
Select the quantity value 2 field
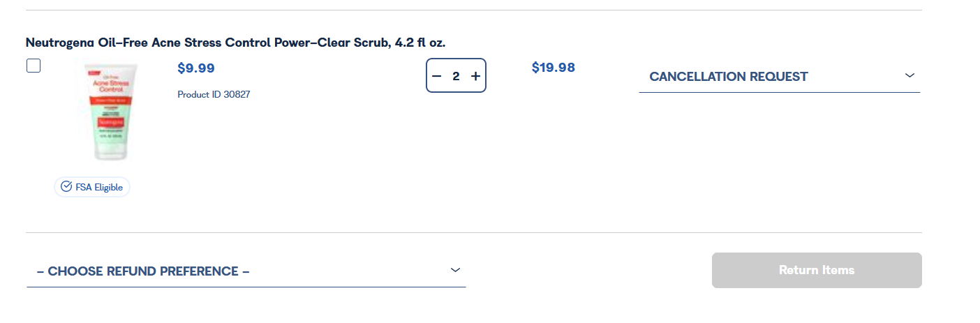point(456,76)
